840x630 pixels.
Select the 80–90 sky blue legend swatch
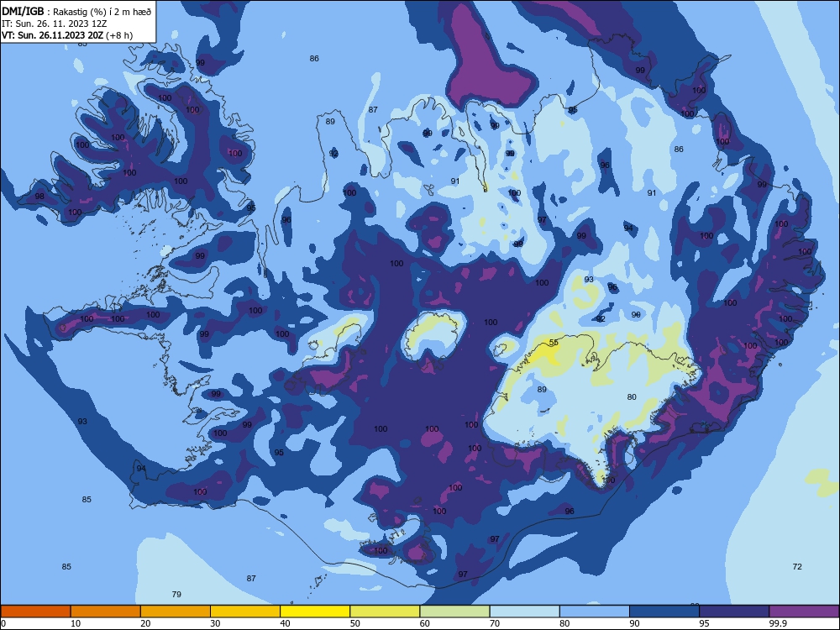(595, 612)
